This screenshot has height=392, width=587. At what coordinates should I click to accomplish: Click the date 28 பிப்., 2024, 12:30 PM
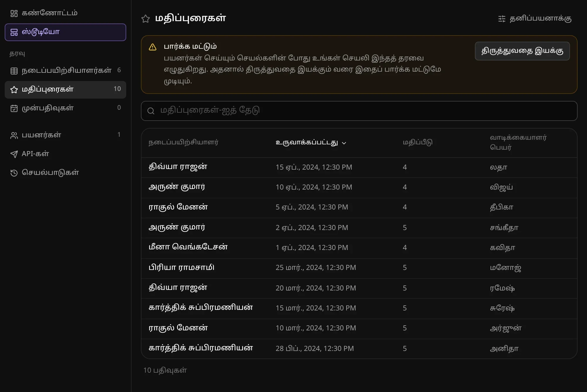tap(315, 349)
